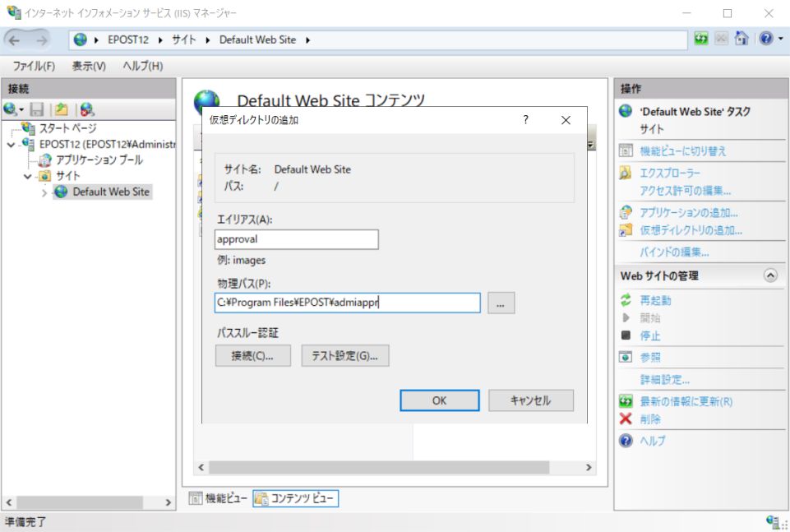790x532 pixels.
Task: Click the キャンセル button
Action: 530,400
